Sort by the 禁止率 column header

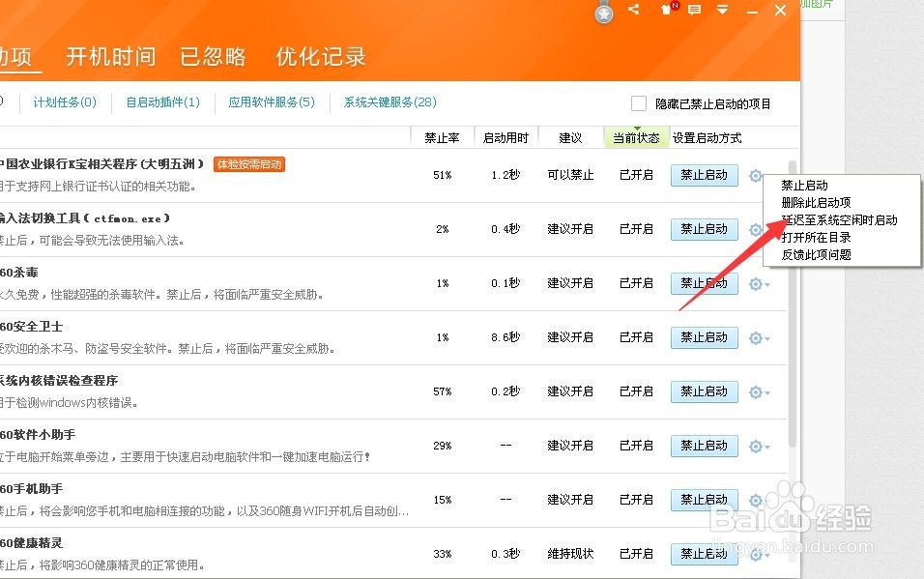[442, 138]
